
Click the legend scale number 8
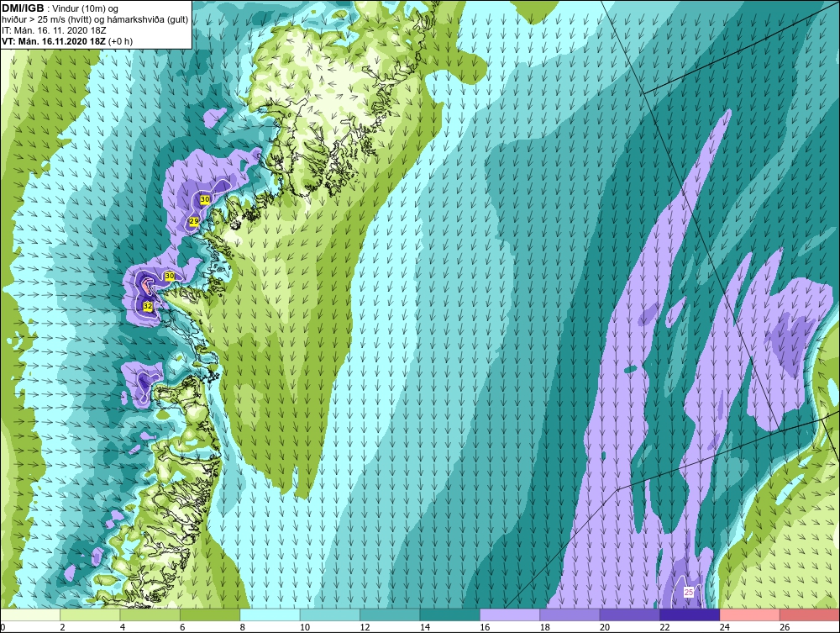click(x=243, y=627)
